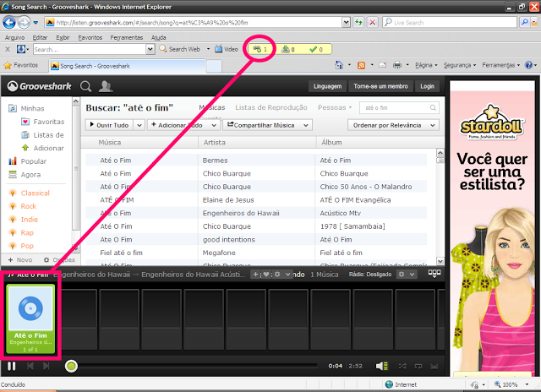This screenshot has height=392, width=541.
Task: Click the RSS feeds icon
Action: coord(361,65)
